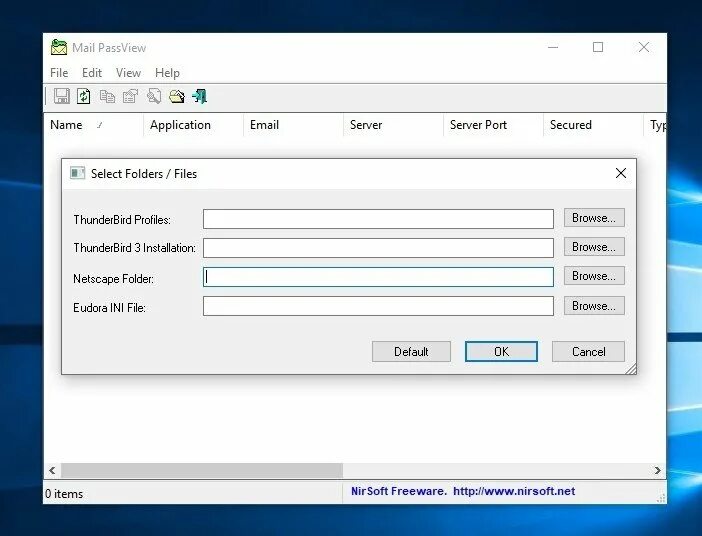Click the horizontal scrollbar thumb
Screen dimensions: 702x536
coord(202,470)
